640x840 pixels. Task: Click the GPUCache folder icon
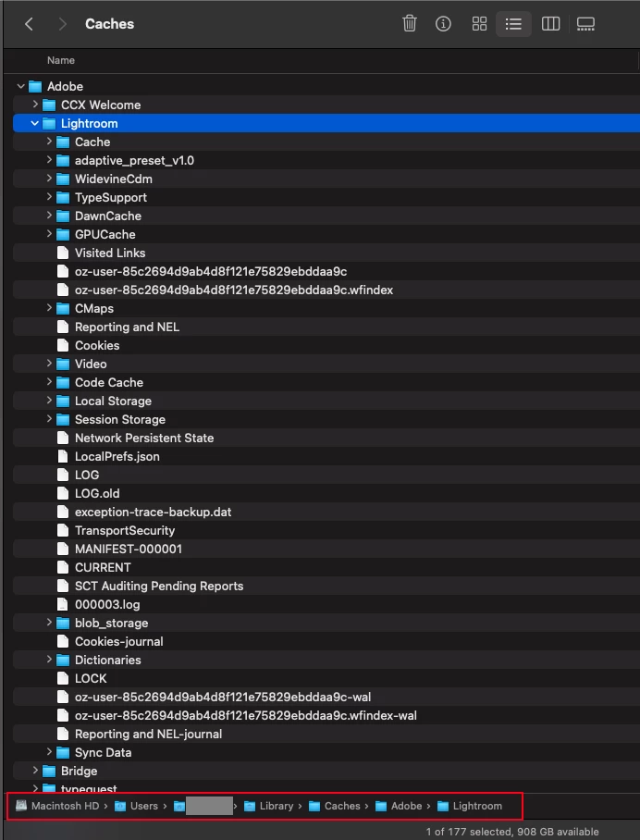[63, 235]
